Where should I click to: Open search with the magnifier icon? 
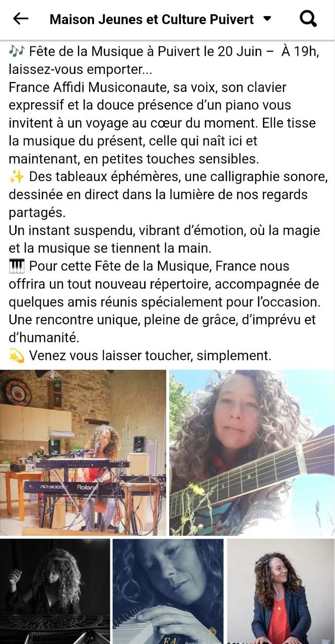tap(308, 19)
